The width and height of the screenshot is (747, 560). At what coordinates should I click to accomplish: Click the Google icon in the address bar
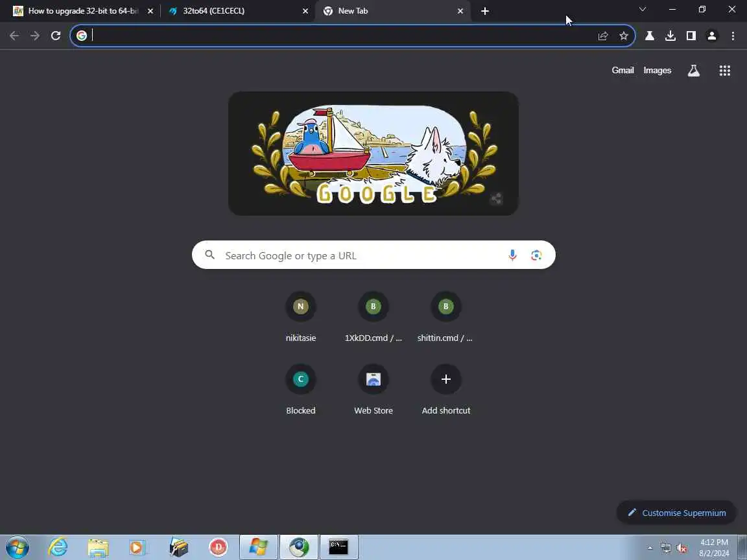click(82, 36)
